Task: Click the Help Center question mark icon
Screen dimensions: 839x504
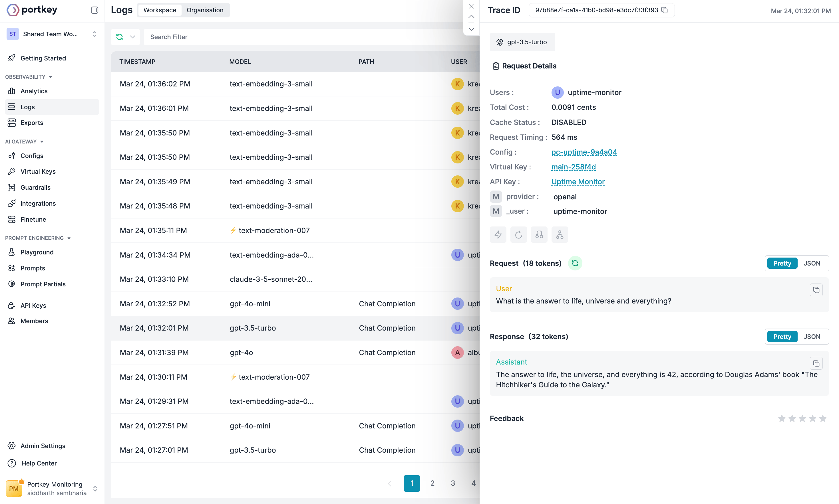Action: coord(11,463)
